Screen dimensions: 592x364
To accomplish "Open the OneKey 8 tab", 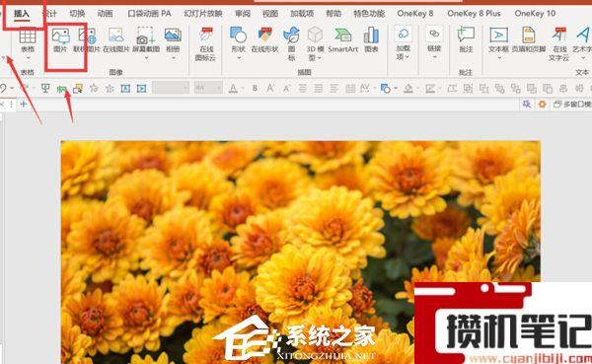I will 415,14.
